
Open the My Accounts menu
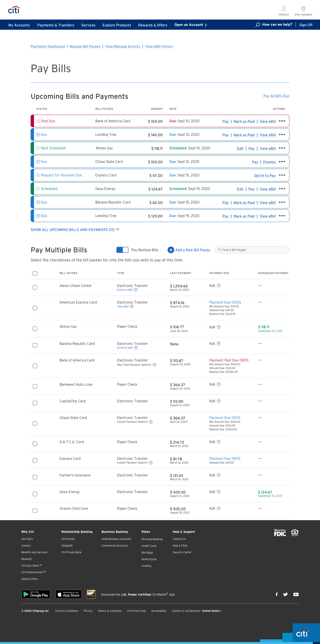point(19,25)
